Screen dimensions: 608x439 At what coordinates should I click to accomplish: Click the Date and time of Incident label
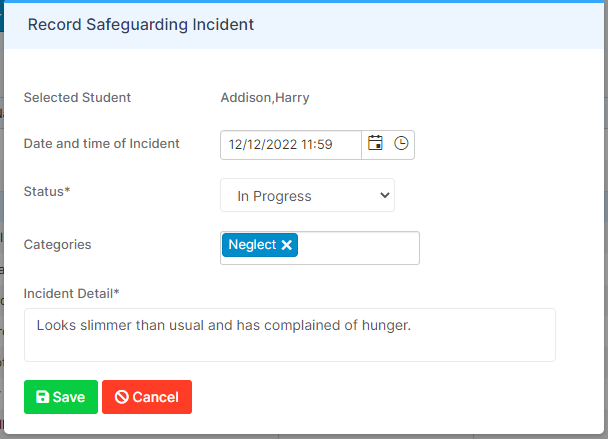coord(102,143)
